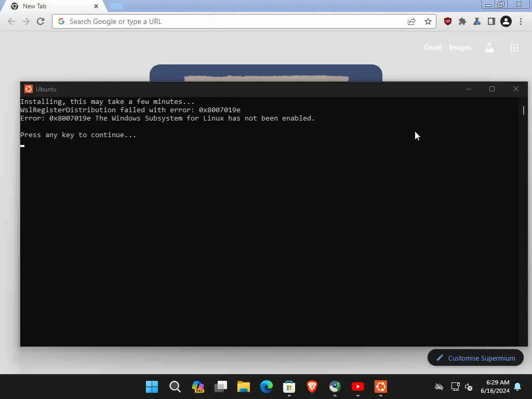
Task: Click the Customise Supermium button
Action: coord(475,358)
